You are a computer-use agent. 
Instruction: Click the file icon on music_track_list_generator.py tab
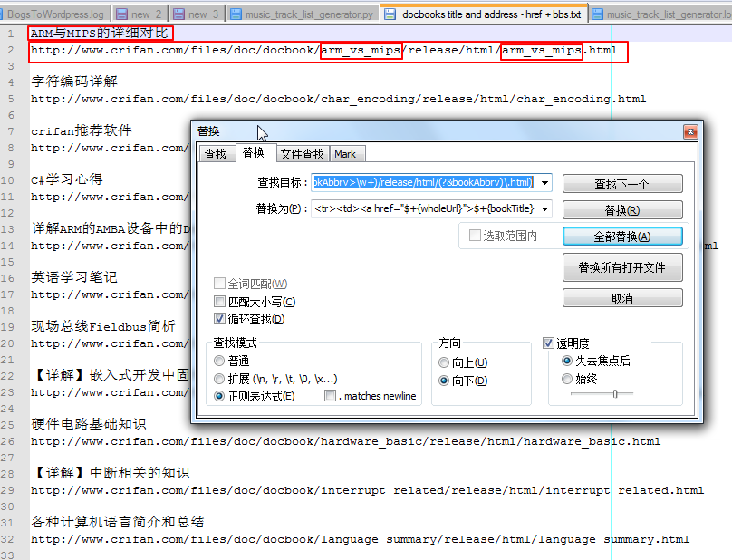(236, 14)
